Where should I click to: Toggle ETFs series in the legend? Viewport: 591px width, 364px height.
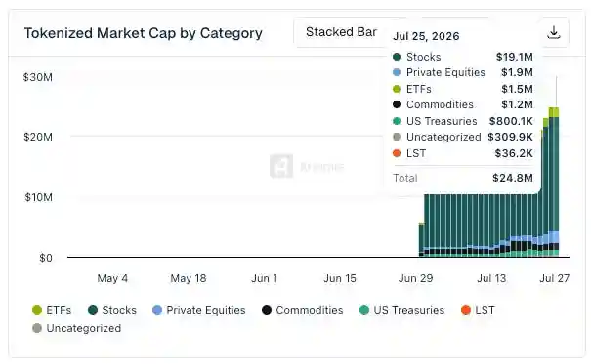click(52, 310)
